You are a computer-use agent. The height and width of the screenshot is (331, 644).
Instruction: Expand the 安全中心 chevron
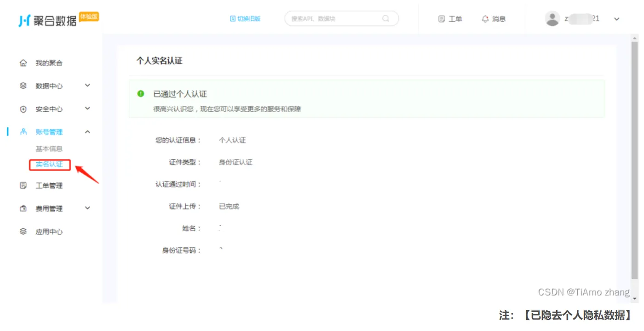pos(87,108)
